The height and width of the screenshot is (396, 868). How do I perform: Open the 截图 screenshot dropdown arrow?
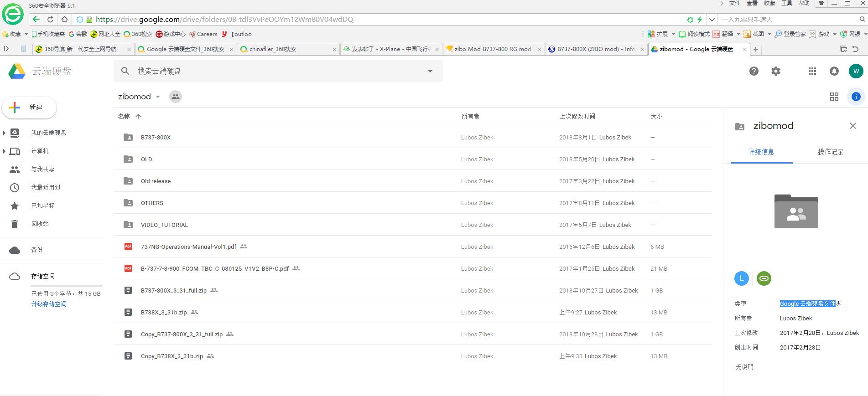(x=769, y=34)
